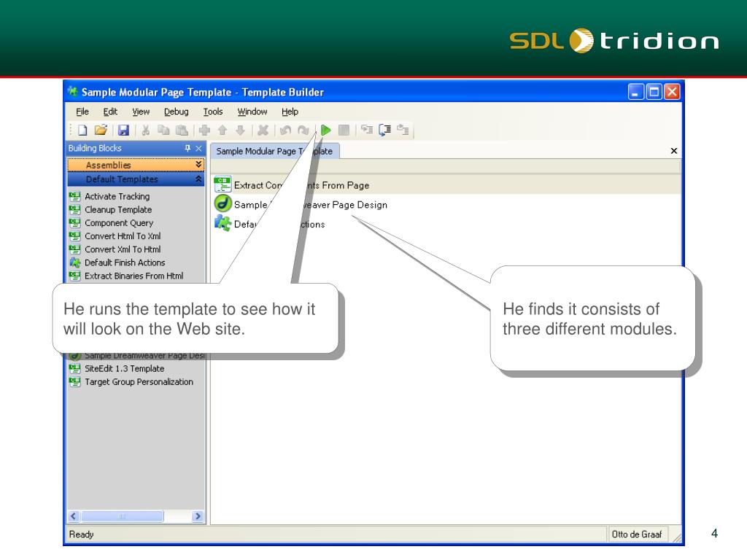Screen dimensions: 747x560
Task: Click the Extract Components C# fragment icon
Action: (222, 184)
